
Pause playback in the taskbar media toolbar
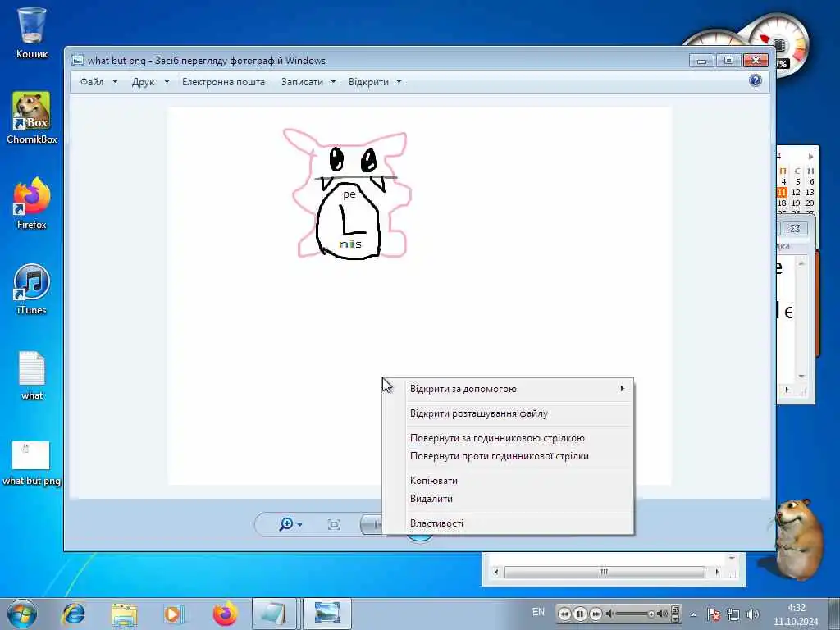[580, 614]
